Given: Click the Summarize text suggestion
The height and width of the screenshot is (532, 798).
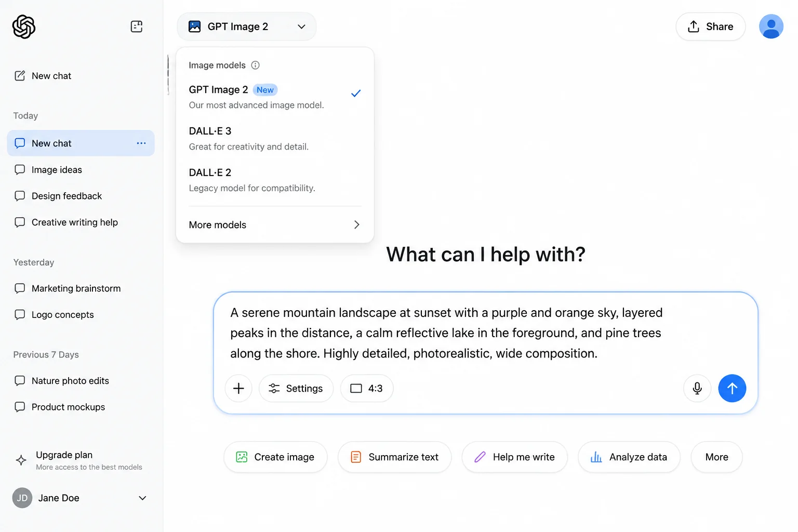Looking at the screenshot, I should click(x=395, y=457).
